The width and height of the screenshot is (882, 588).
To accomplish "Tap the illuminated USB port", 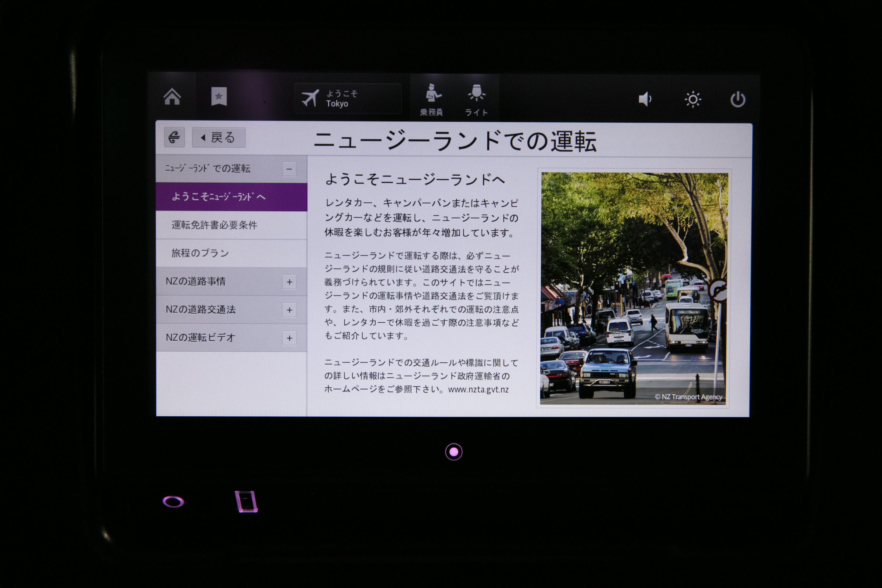I will (246, 501).
